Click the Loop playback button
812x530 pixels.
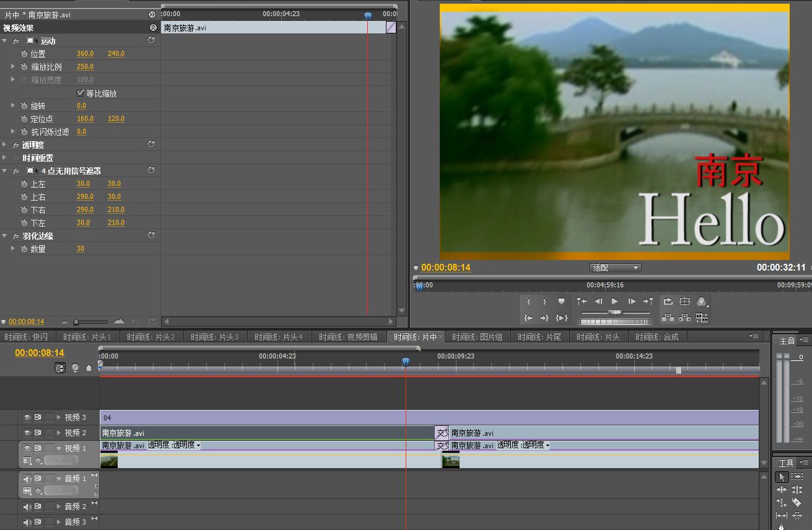coord(668,302)
